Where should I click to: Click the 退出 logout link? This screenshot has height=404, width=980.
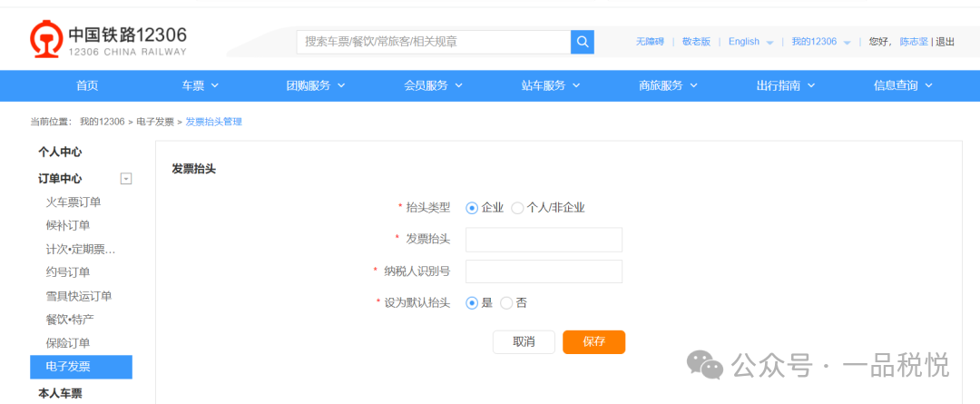945,42
